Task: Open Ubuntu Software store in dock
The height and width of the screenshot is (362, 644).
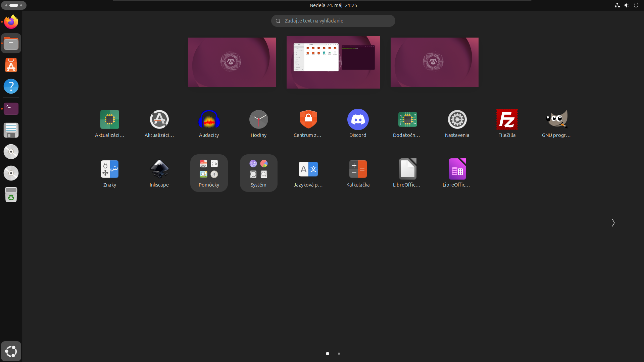Action: tap(11, 65)
